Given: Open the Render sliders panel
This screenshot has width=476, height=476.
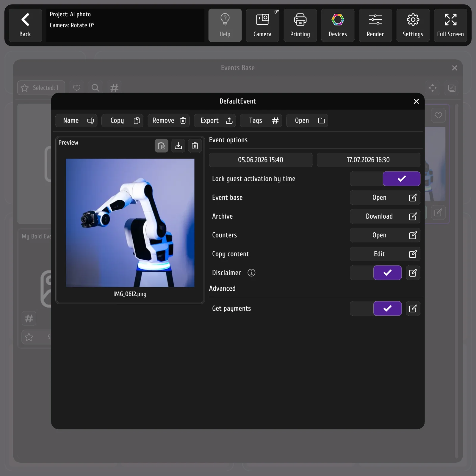Looking at the screenshot, I should [x=375, y=25].
